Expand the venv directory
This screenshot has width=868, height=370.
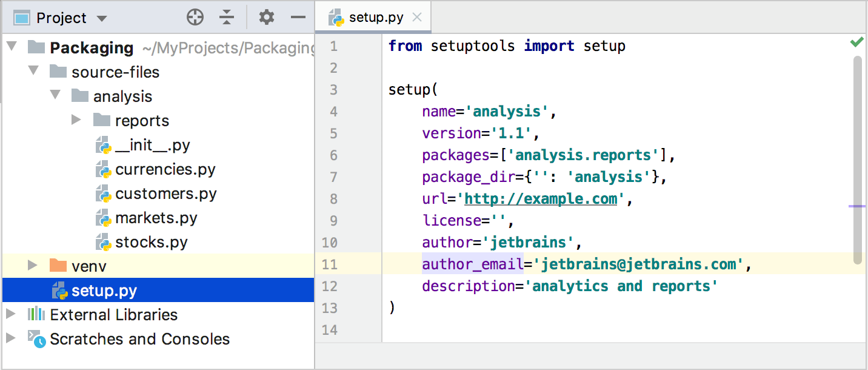[x=32, y=265]
